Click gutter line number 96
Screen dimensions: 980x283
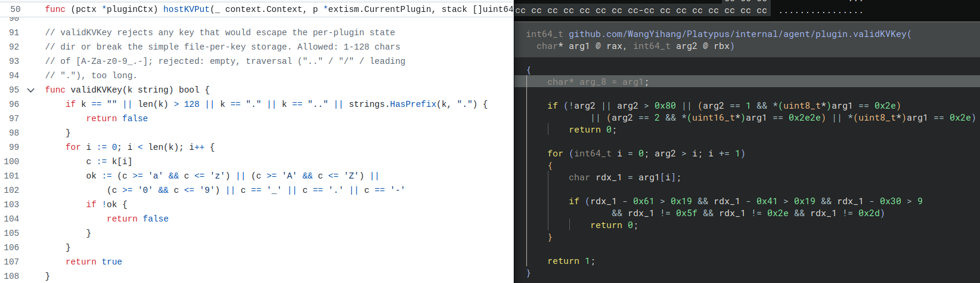(14, 104)
